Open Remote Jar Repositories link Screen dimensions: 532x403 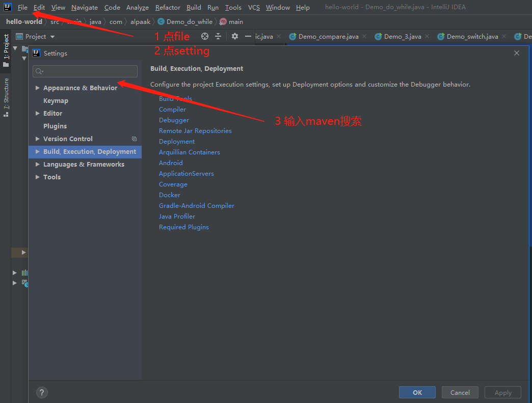pyautogui.click(x=196, y=130)
